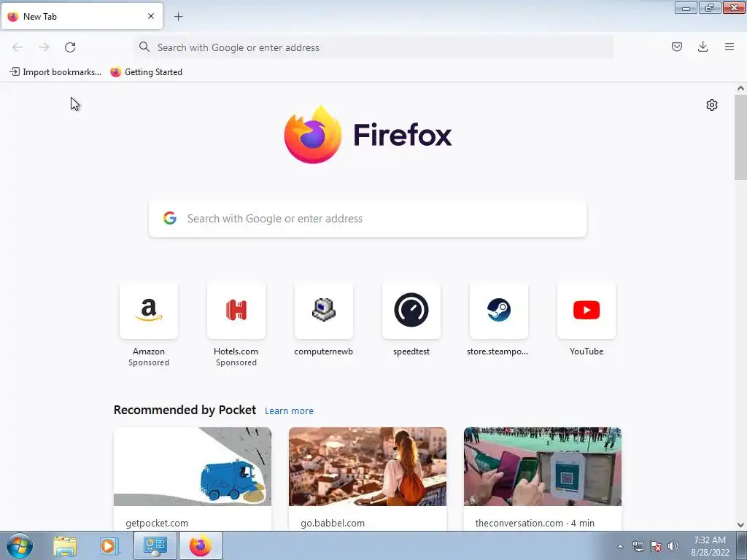Click the forward navigation arrow
Screen dimensions: 747x560
[x=44, y=47]
